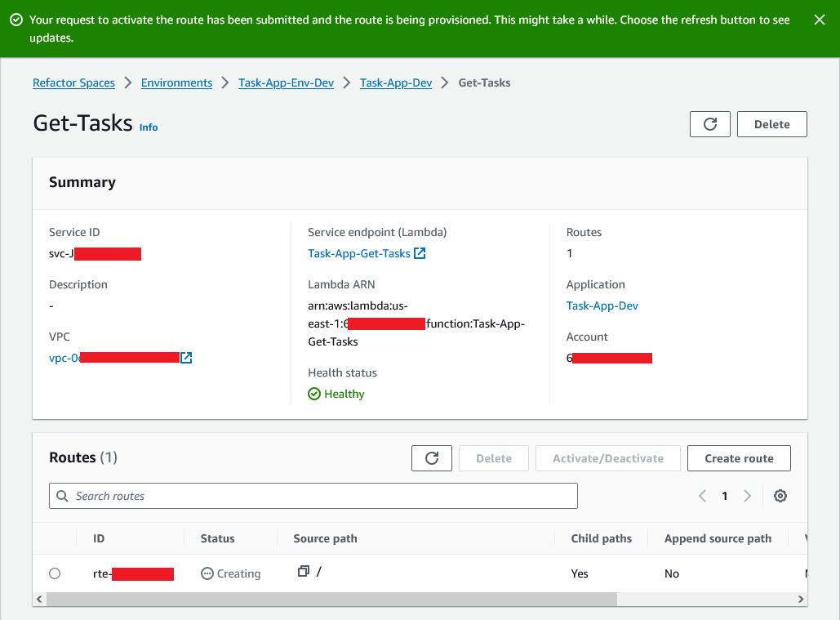
Task: Click the Activate/Deactivate button
Action: (608, 458)
